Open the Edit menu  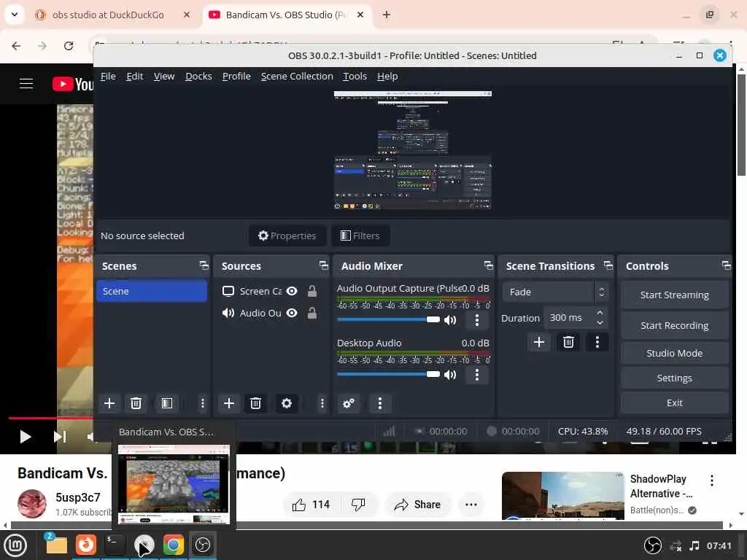(x=135, y=76)
